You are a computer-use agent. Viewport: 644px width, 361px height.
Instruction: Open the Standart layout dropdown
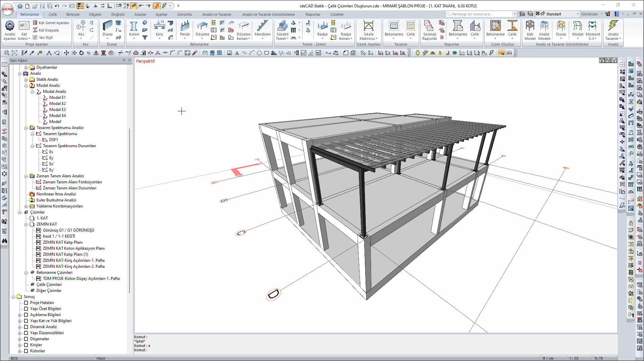(578, 14)
